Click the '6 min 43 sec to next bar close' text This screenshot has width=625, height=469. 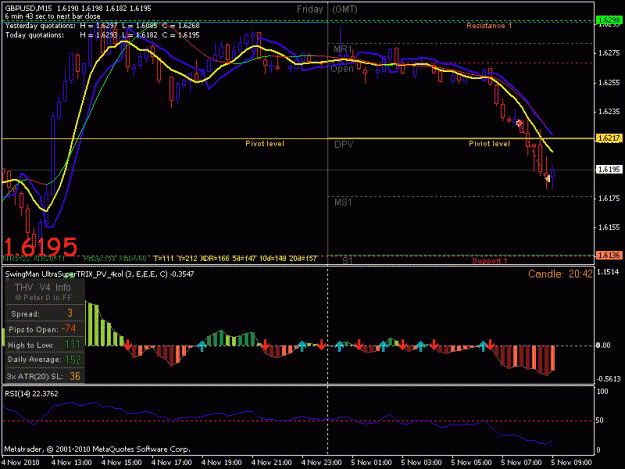pos(53,16)
